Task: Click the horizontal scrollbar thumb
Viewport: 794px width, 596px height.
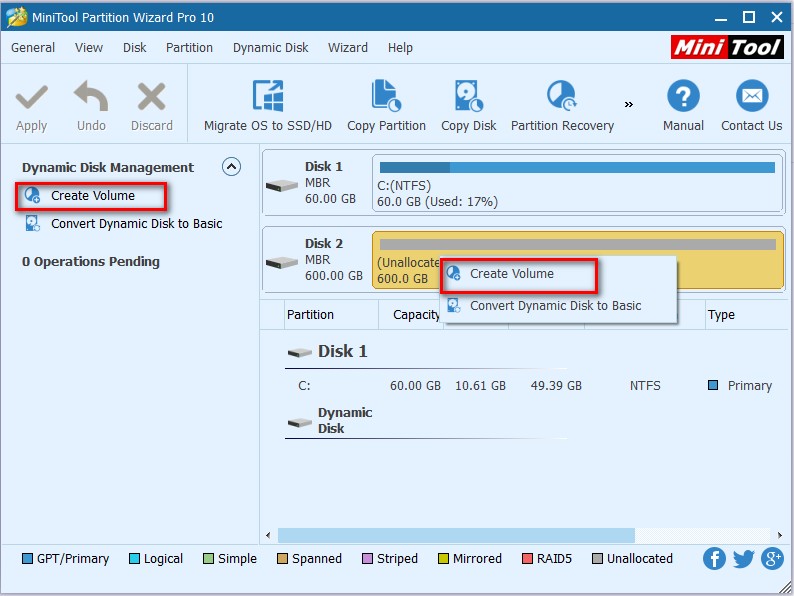Action: (456, 535)
